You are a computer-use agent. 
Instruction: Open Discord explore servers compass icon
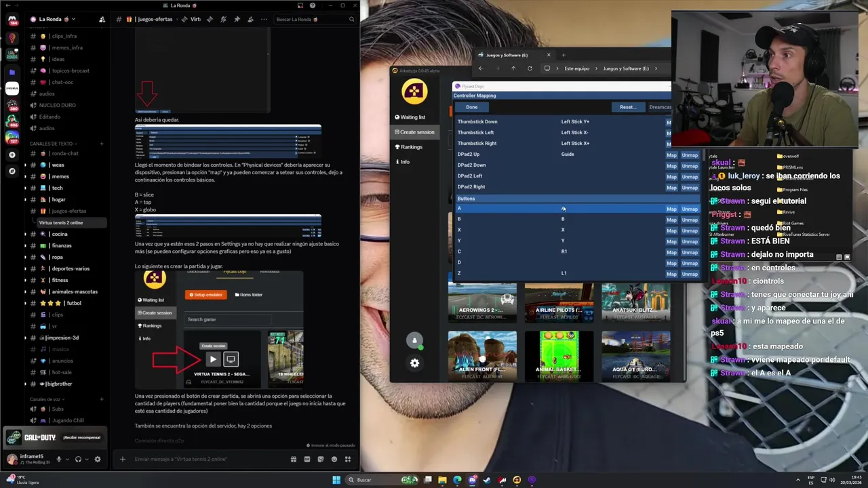[x=12, y=171]
